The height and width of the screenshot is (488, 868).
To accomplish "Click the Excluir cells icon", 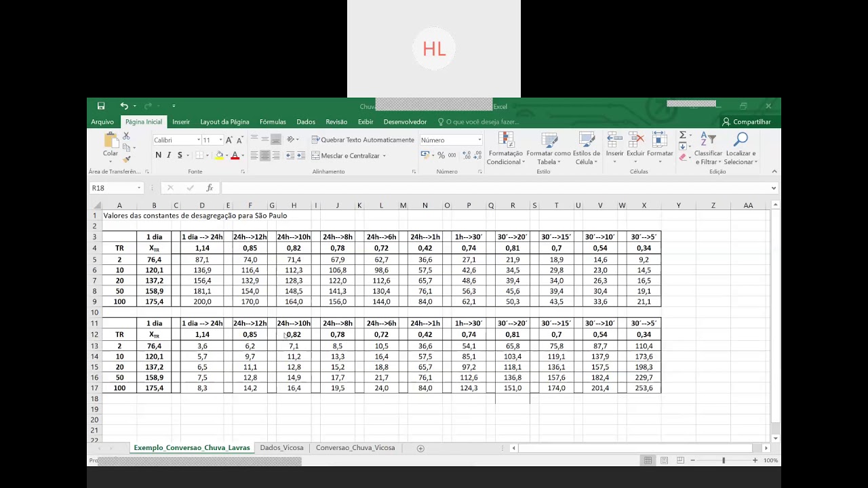I will coord(635,148).
